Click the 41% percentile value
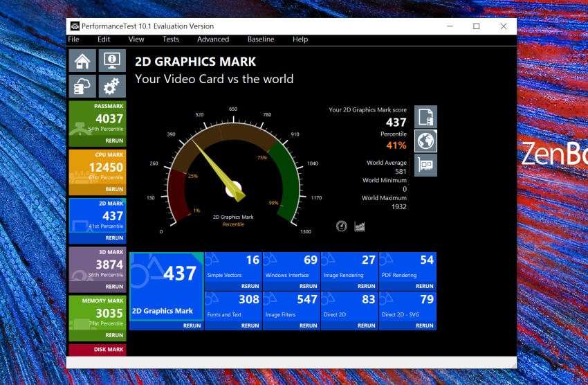The image size is (588, 385). point(396,145)
